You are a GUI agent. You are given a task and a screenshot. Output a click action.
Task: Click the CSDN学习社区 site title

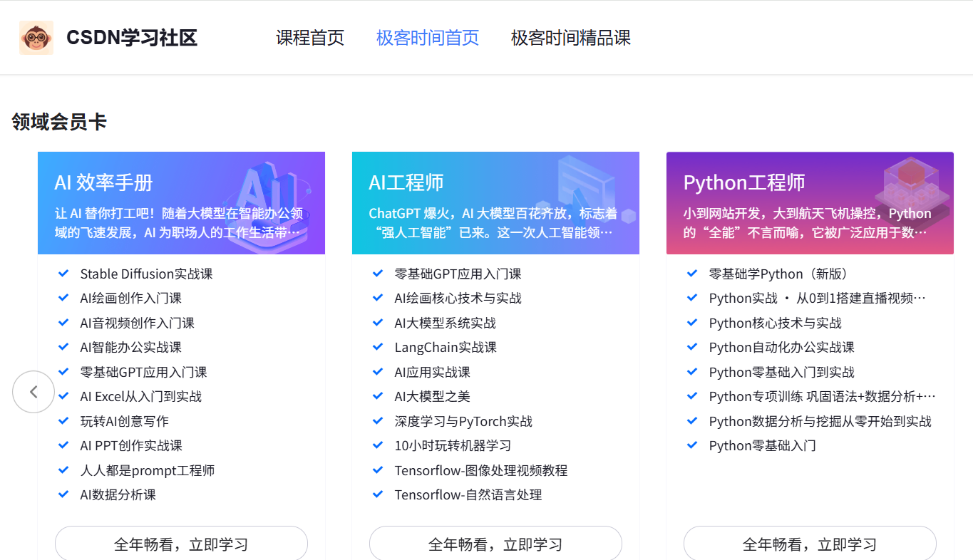pyautogui.click(x=132, y=38)
